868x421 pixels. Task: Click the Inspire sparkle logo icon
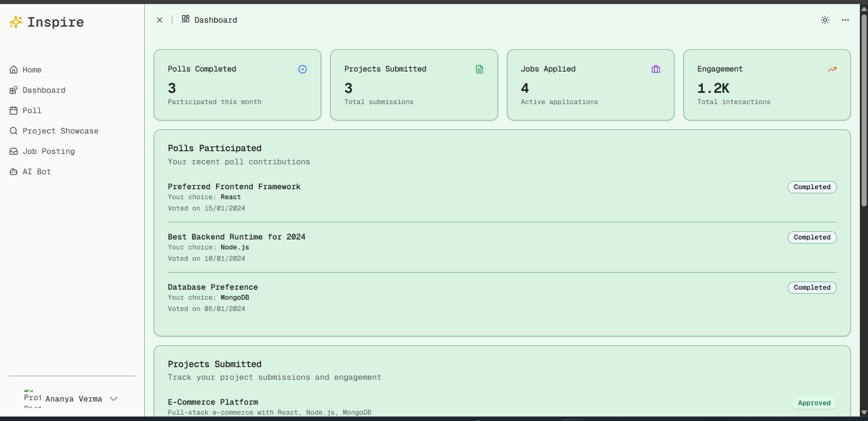click(16, 22)
